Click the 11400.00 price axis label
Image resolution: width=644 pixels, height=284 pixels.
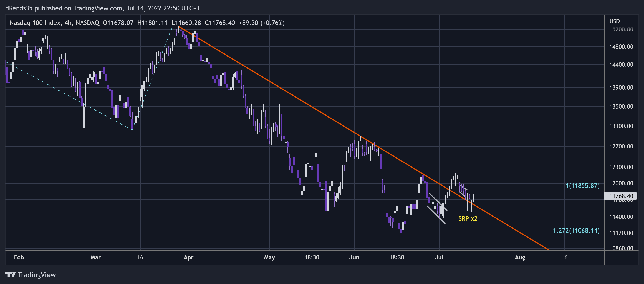pyautogui.click(x=621, y=217)
